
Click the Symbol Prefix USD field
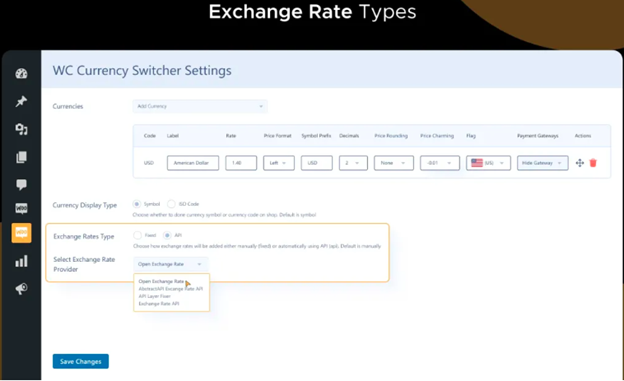click(316, 163)
